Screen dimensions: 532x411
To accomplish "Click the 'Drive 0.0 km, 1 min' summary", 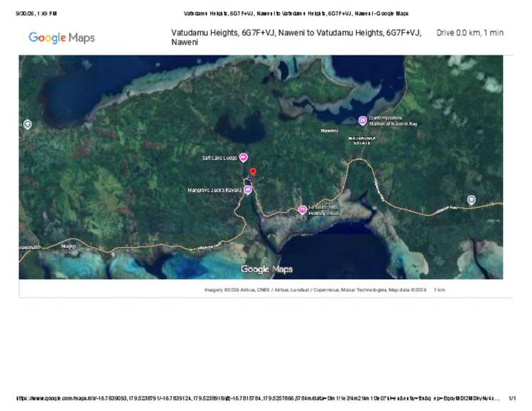I will point(469,33).
